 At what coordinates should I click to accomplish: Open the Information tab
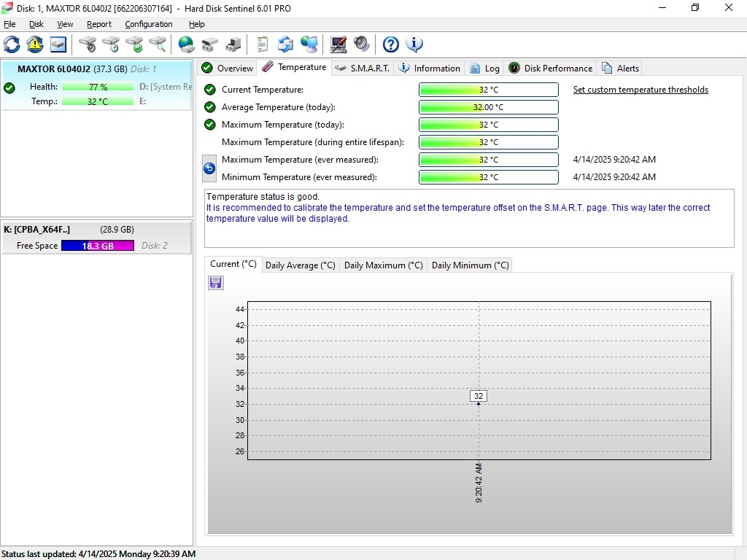[429, 68]
